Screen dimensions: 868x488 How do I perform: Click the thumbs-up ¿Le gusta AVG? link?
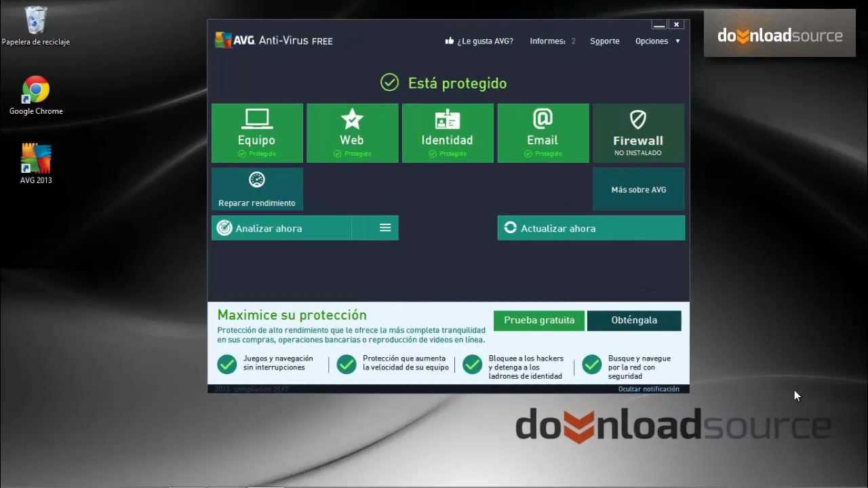click(x=479, y=41)
